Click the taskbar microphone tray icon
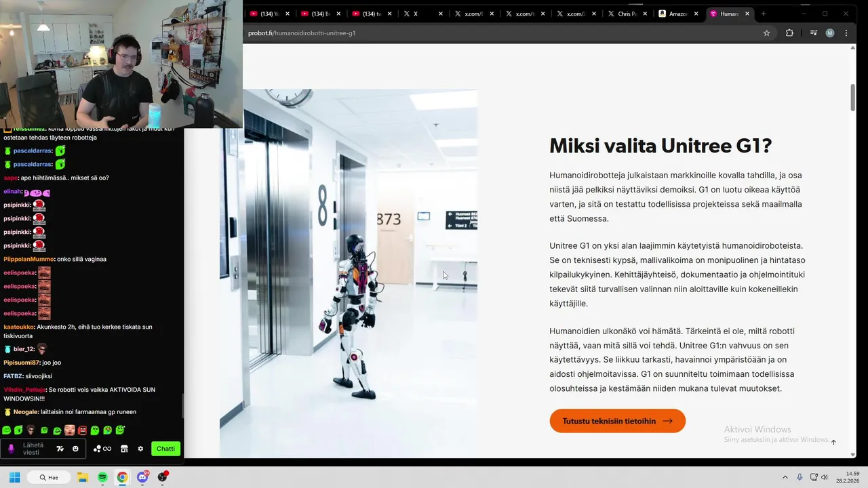868x488 pixels. (x=800, y=477)
